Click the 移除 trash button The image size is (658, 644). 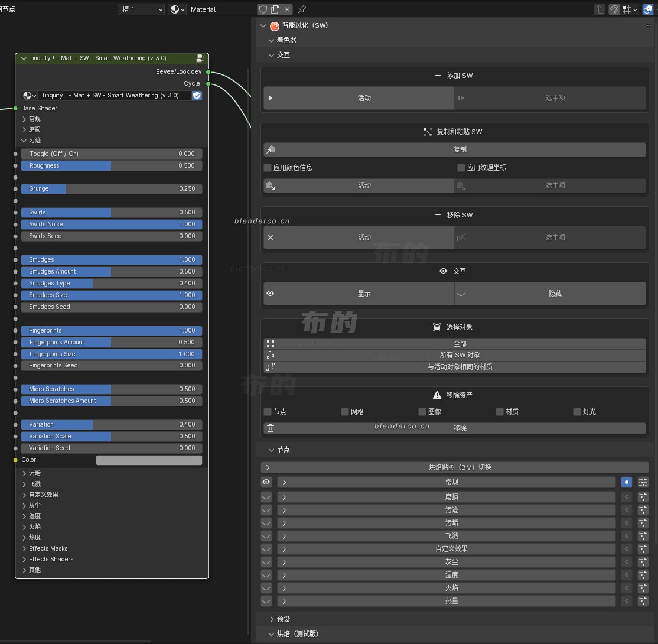pos(454,428)
